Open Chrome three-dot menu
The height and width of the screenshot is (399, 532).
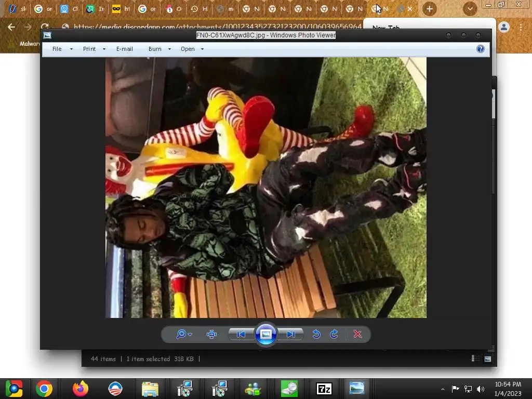[x=521, y=27]
